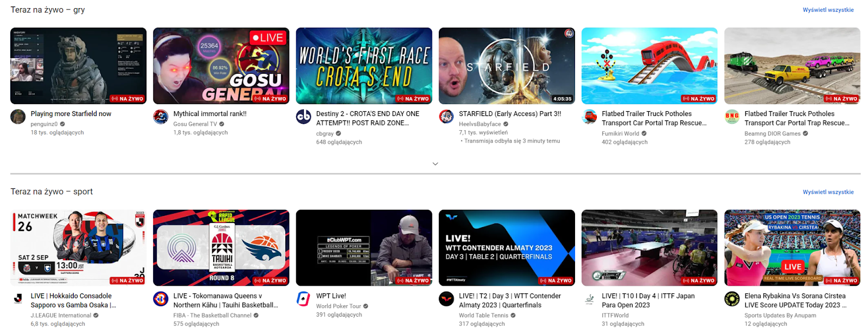Open Playing more Starfield now thumbnail

click(78, 66)
